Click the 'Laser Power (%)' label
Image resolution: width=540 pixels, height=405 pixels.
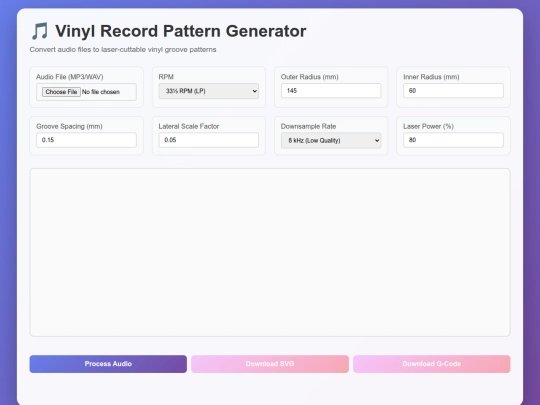click(428, 126)
